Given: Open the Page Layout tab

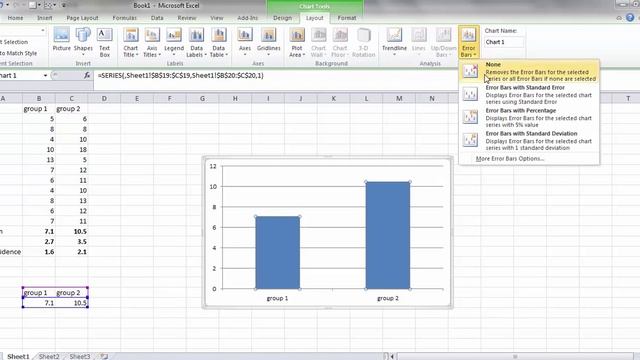Looking at the screenshot, I should (x=82, y=18).
